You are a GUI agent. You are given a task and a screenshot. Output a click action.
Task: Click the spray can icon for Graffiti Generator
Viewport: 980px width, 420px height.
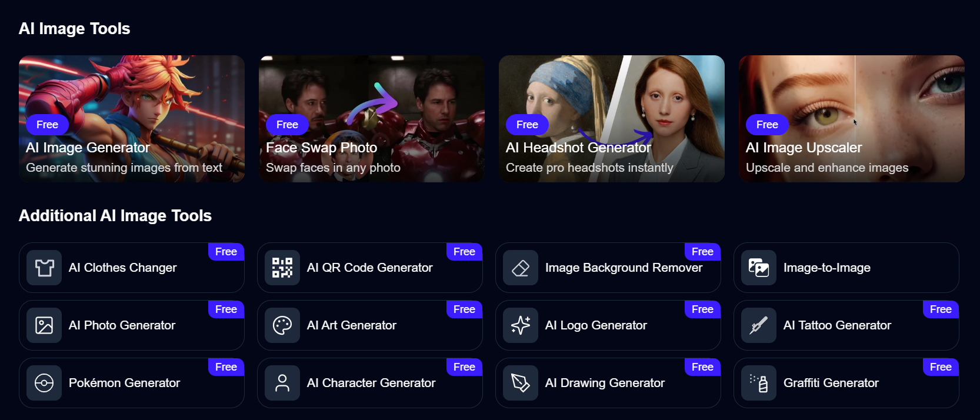[759, 383]
